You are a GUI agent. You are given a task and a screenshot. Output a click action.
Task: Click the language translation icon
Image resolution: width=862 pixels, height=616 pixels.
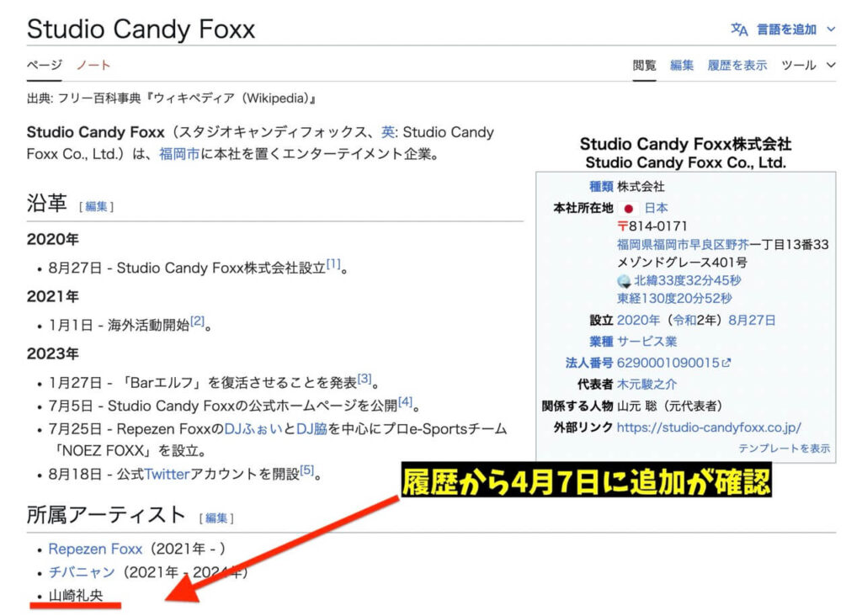[x=739, y=29]
